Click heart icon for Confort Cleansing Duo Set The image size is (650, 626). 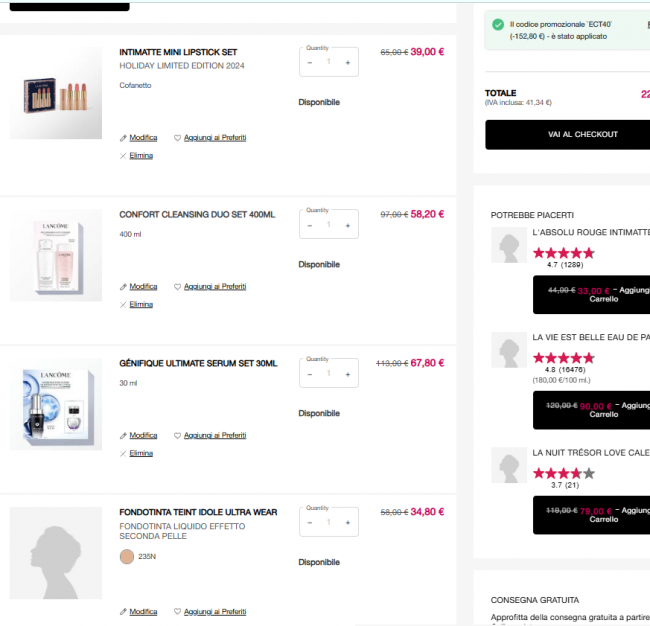(177, 286)
